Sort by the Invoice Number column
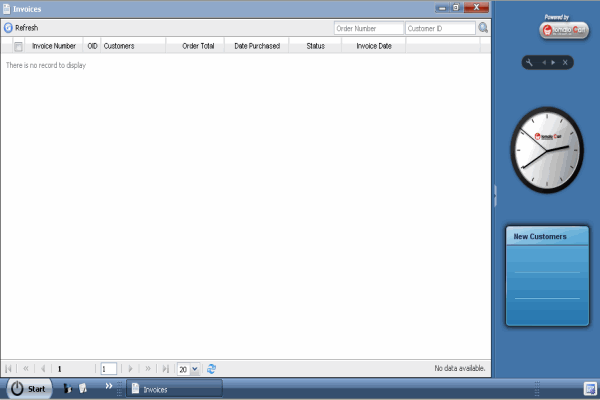Viewport: 600px width, 400px height. coord(54,46)
